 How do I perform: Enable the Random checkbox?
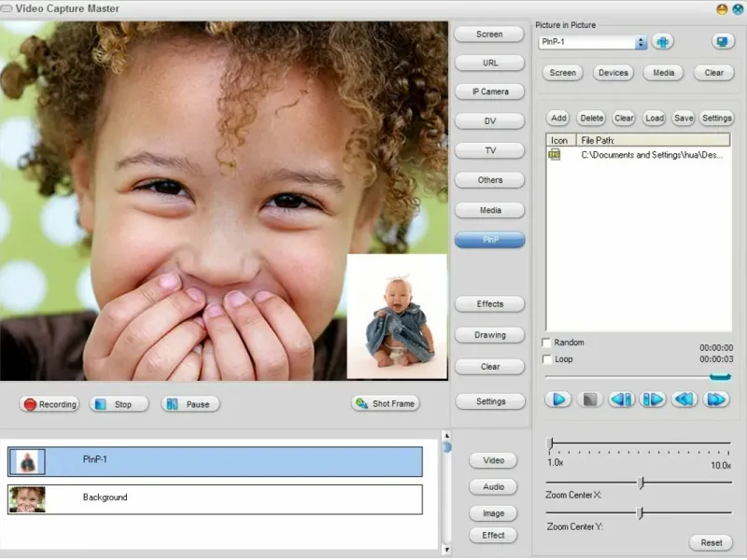point(548,343)
